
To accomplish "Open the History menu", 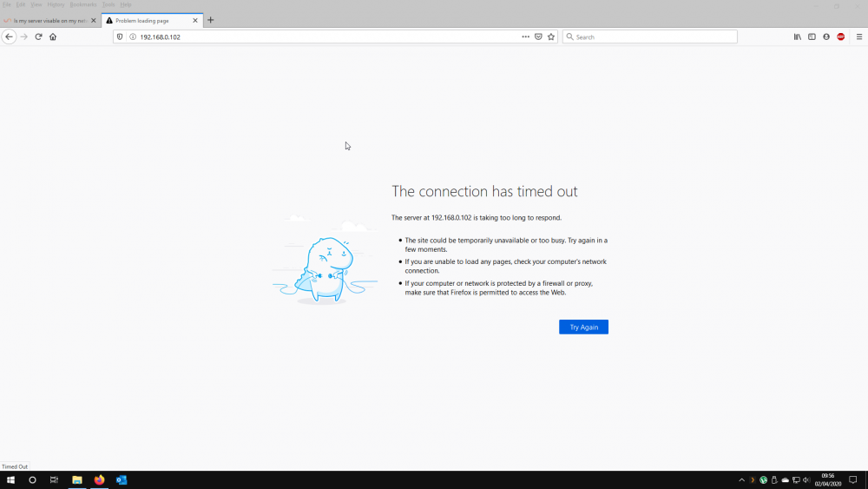I will click(56, 4).
